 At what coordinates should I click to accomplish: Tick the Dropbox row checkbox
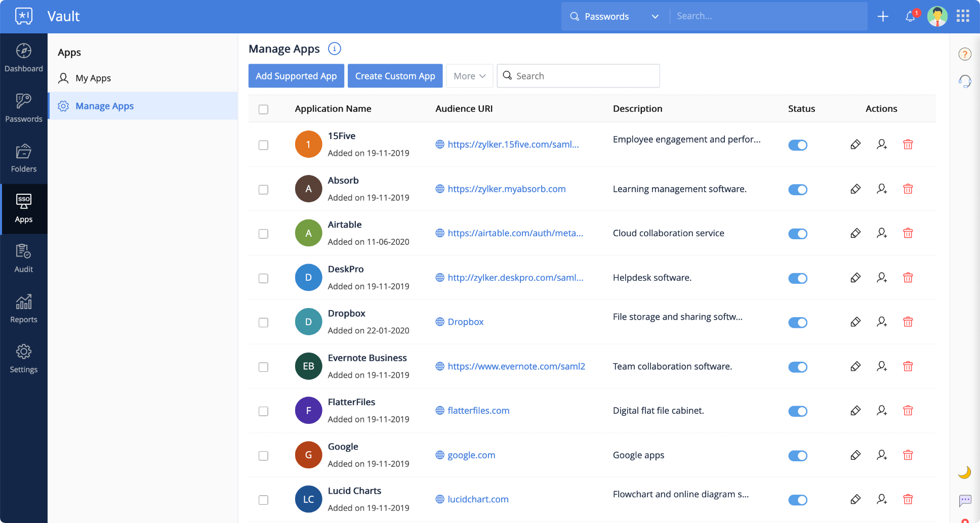tap(263, 323)
